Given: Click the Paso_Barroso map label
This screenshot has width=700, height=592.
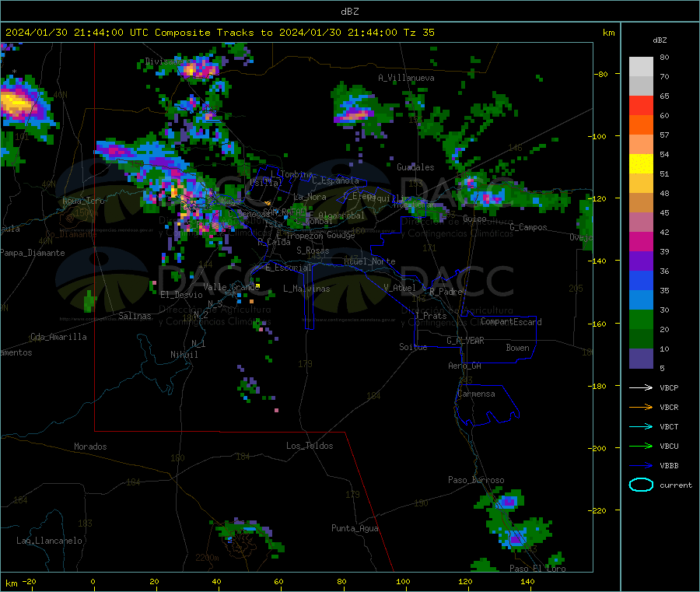Looking at the screenshot, I should (x=476, y=480).
